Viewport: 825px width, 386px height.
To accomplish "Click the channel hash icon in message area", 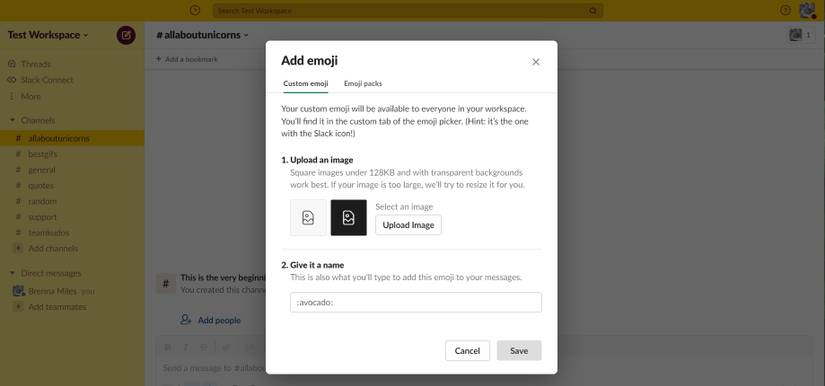I will click(166, 284).
